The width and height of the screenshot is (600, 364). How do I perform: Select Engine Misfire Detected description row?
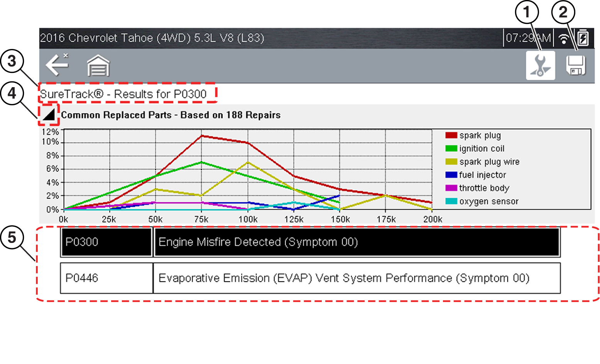(x=356, y=242)
